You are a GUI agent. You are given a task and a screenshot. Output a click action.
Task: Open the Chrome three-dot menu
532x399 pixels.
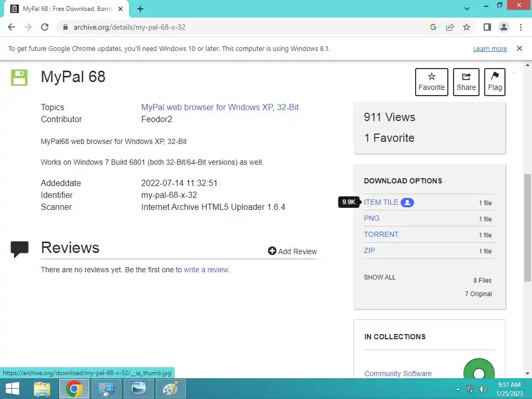[521, 27]
